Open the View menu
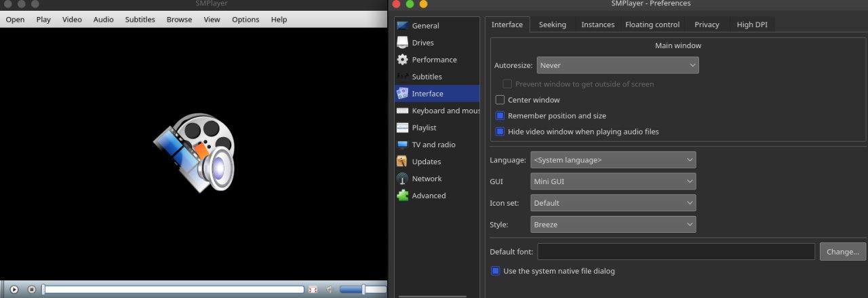The width and height of the screenshot is (868, 298). (212, 20)
